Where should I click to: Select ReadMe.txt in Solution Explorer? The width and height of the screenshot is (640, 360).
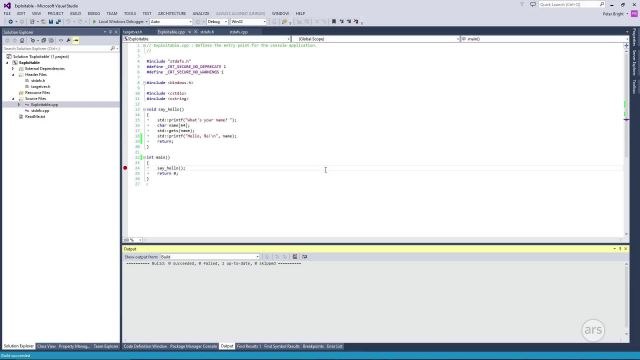pos(35,116)
